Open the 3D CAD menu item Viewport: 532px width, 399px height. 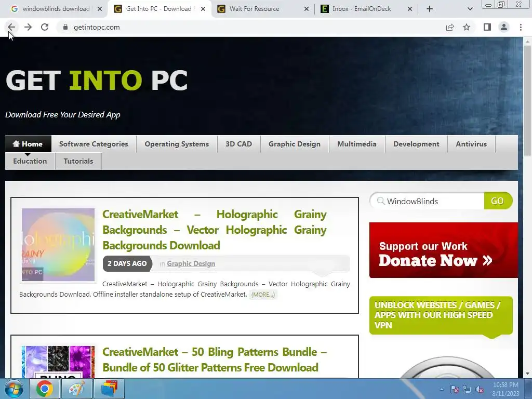point(238,144)
